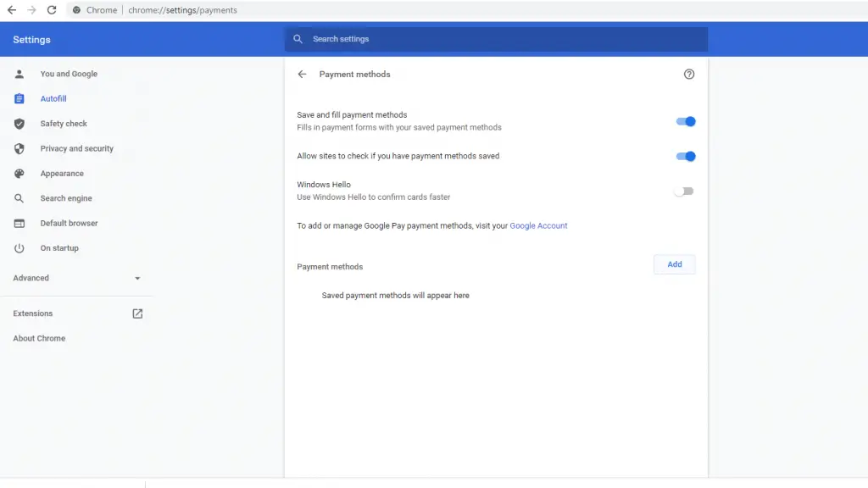Screen dimensions: 868x488
Task: Go to Appearance settings
Action: click(x=62, y=173)
